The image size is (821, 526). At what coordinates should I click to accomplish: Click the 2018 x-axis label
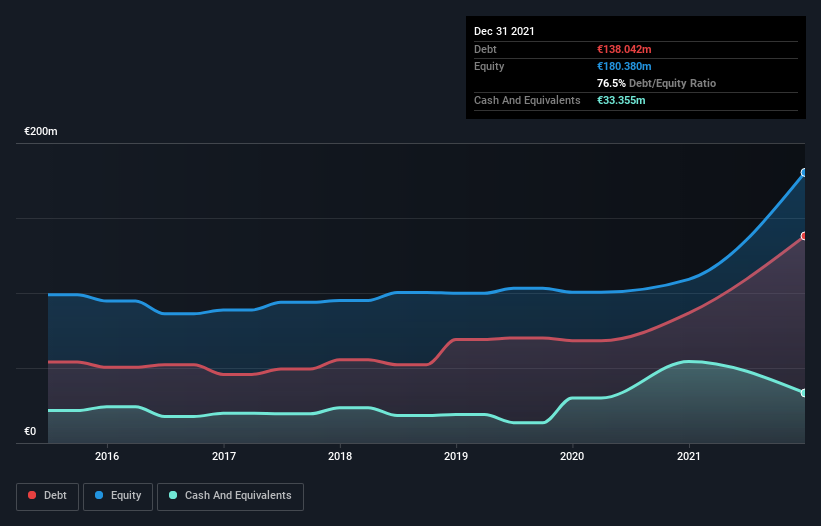click(340, 456)
